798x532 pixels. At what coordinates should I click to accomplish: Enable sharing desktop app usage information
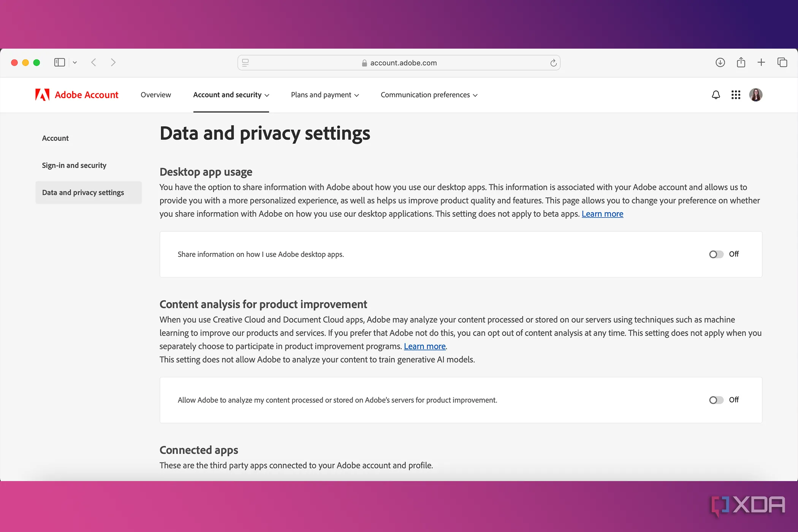point(716,254)
